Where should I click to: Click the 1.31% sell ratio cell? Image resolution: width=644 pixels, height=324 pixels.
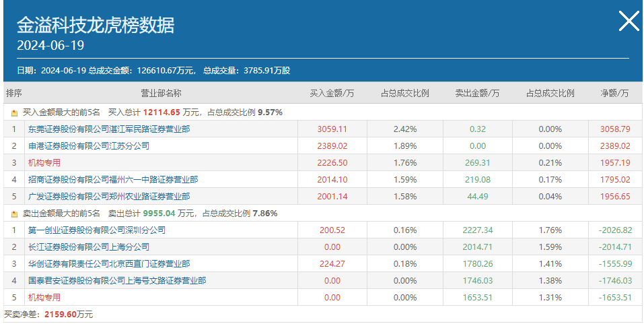click(550, 297)
